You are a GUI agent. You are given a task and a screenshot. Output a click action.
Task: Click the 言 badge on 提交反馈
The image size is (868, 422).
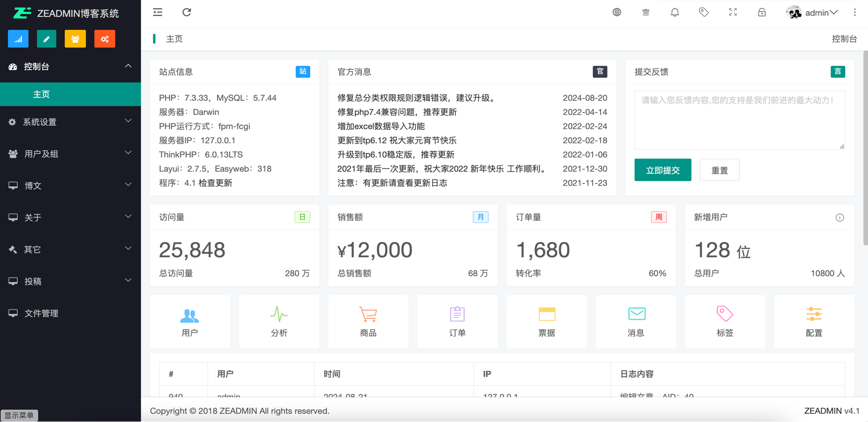838,72
